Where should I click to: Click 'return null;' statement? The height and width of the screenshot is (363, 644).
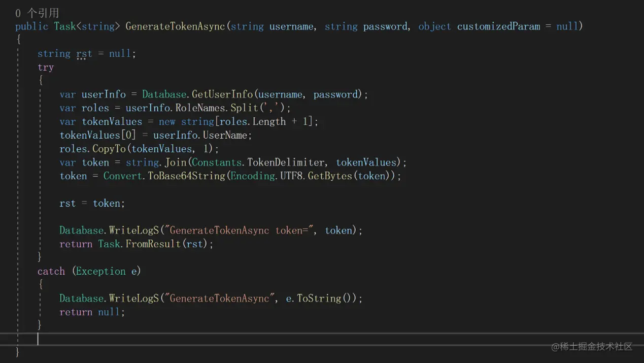tap(92, 312)
